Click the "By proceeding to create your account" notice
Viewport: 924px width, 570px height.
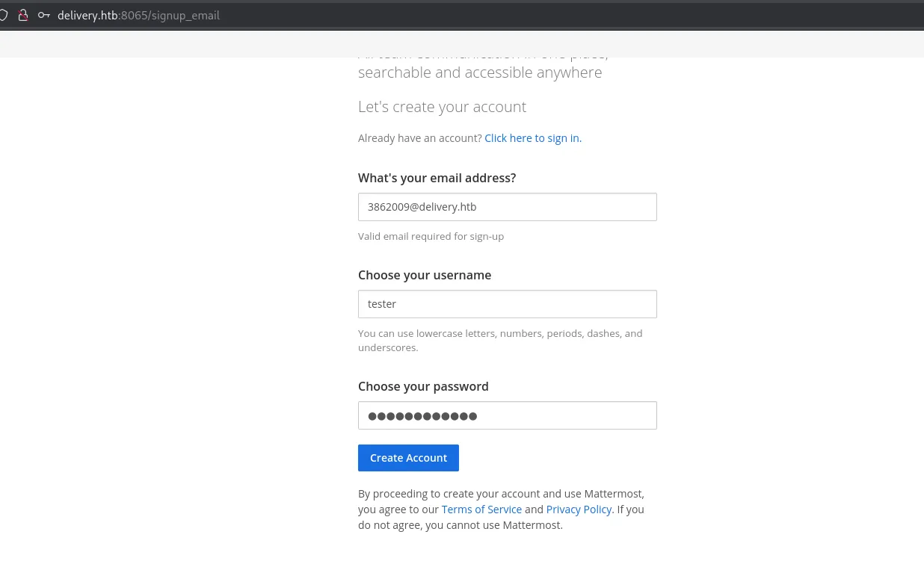click(500, 494)
